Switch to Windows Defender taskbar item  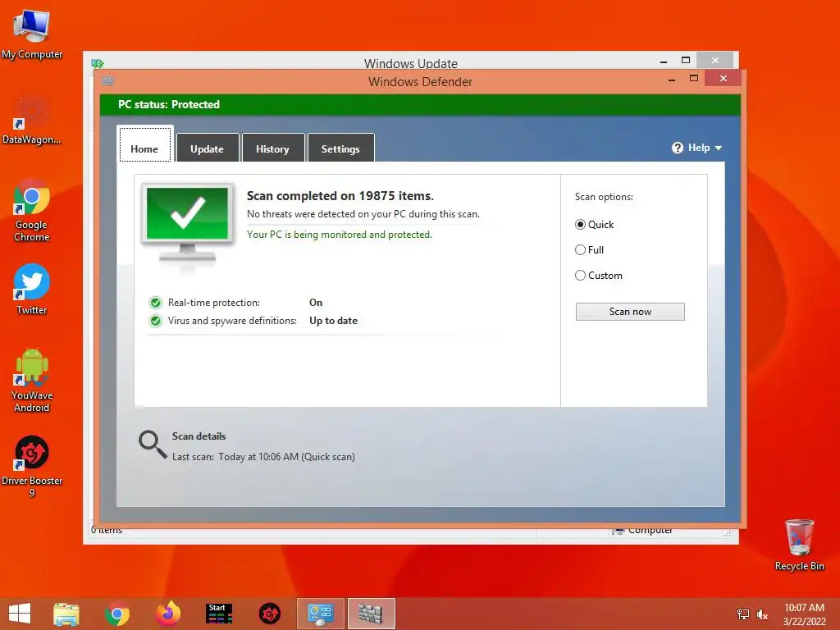click(372, 614)
